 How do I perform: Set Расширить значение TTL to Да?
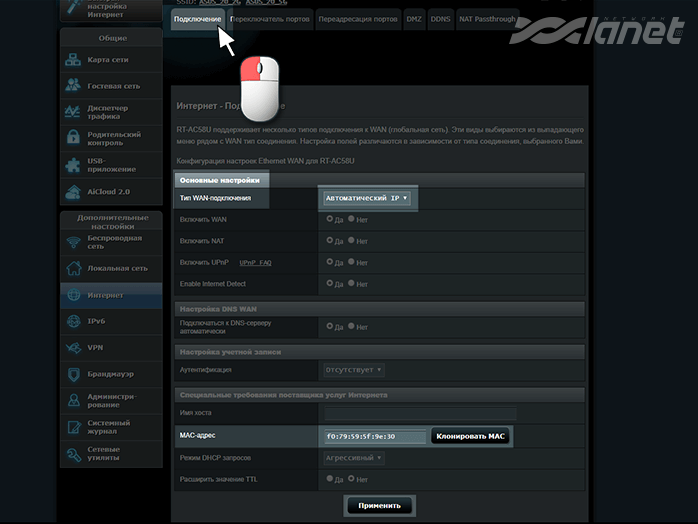click(x=330, y=479)
